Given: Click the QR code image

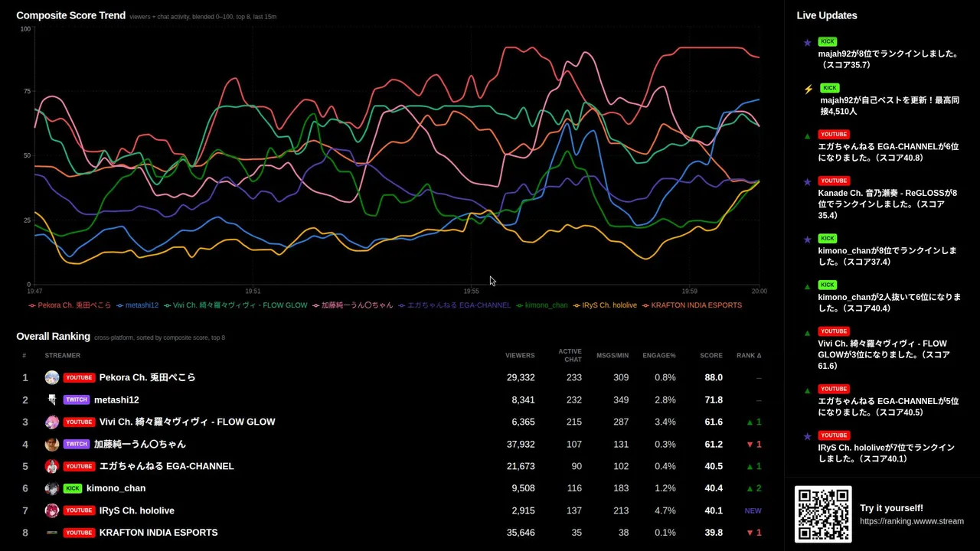Looking at the screenshot, I should pyautogui.click(x=823, y=514).
